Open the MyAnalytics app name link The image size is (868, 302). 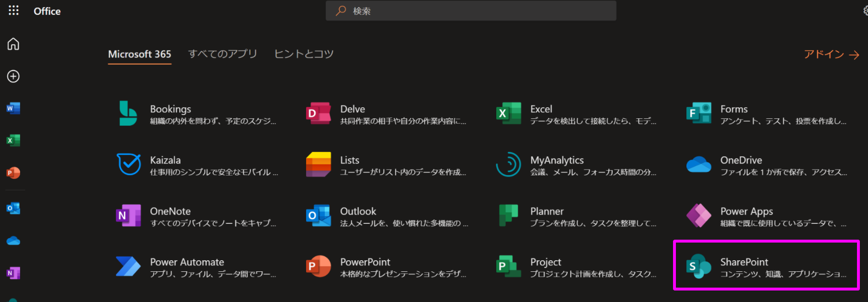tap(557, 160)
